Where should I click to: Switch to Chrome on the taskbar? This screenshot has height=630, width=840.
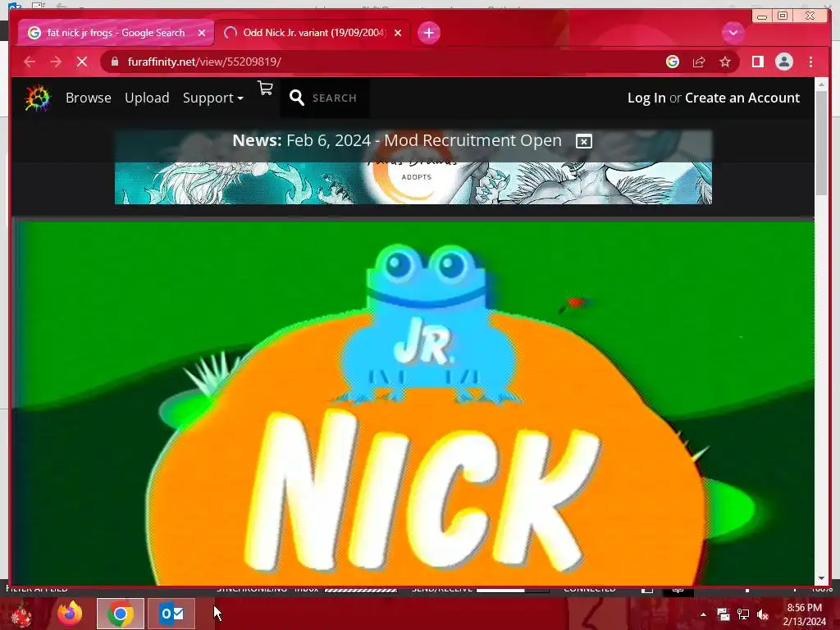pyautogui.click(x=121, y=614)
